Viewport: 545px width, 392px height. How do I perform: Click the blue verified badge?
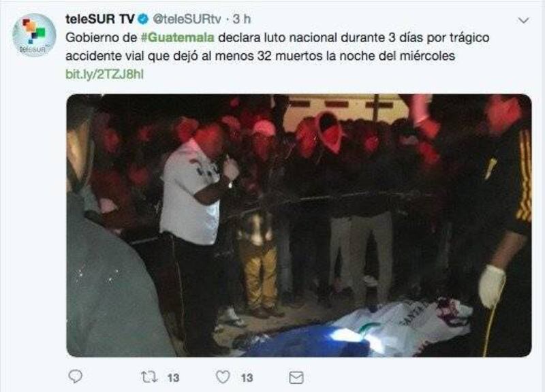(143, 19)
